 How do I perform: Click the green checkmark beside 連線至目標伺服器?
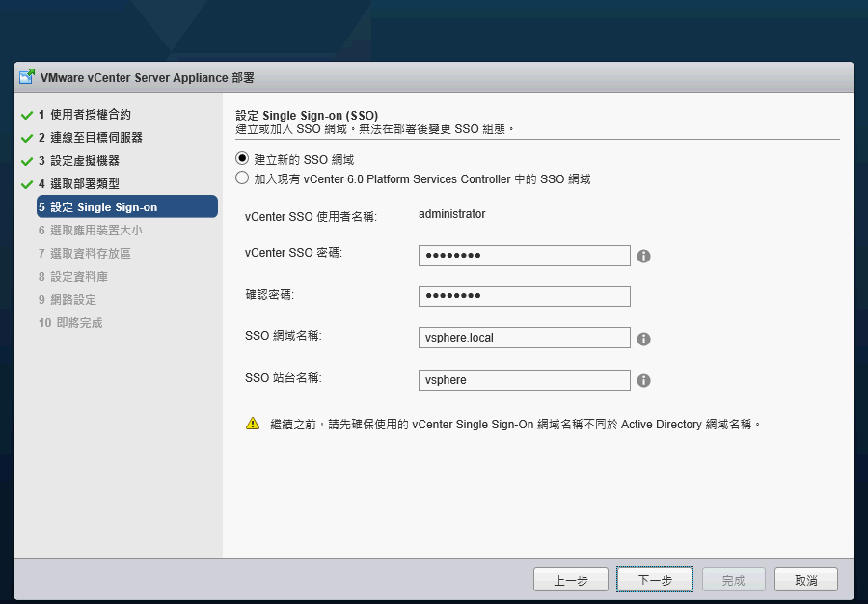pos(27,138)
